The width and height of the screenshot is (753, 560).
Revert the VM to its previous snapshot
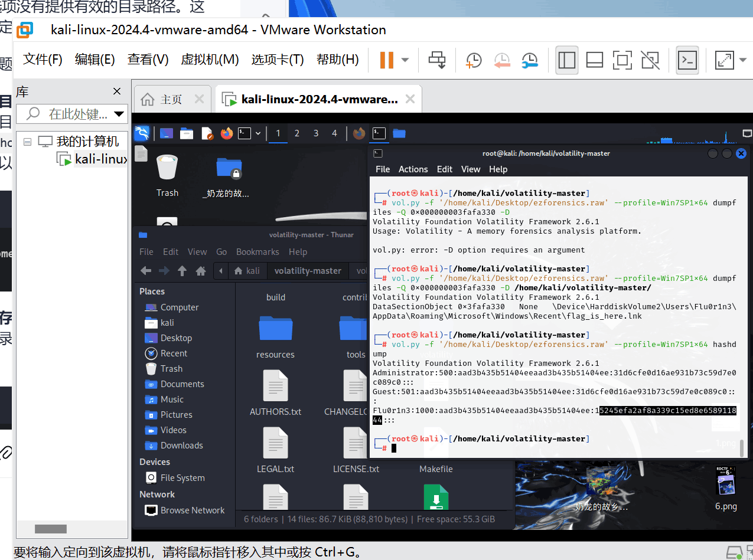tap(502, 60)
